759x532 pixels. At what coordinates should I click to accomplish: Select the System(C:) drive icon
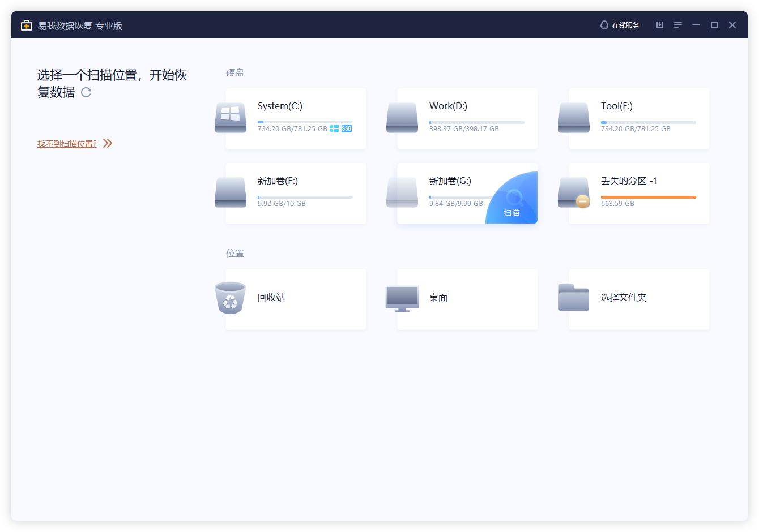tap(230, 117)
